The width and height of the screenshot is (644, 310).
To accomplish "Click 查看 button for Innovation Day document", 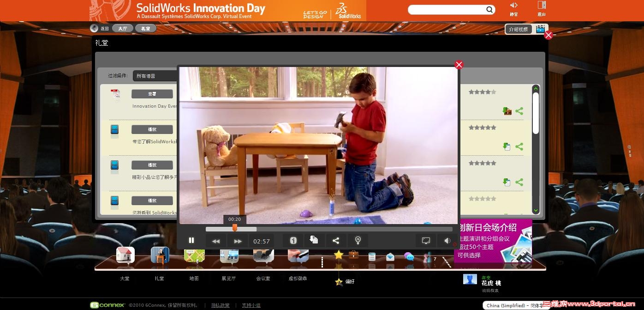I will coord(152,94).
